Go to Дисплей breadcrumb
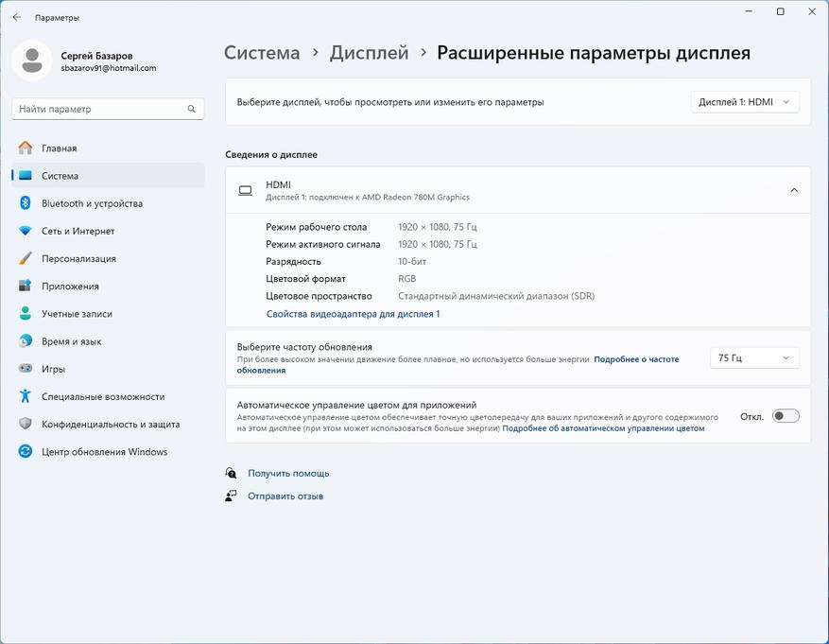 [x=369, y=53]
